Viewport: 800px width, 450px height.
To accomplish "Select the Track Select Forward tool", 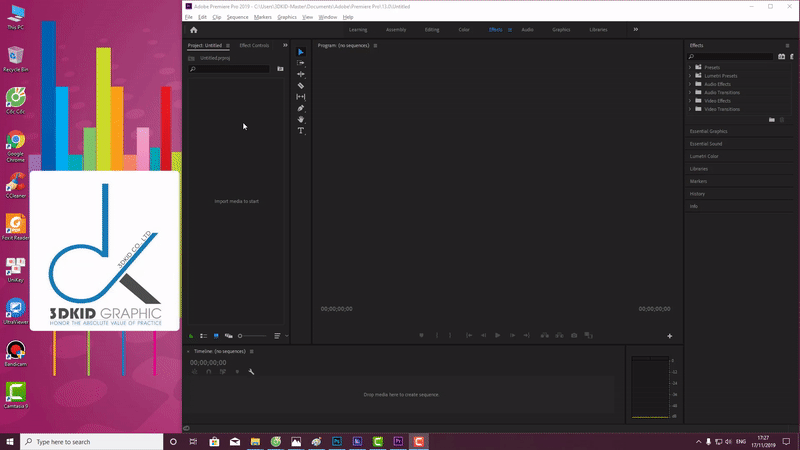I will click(x=301, y=63).
